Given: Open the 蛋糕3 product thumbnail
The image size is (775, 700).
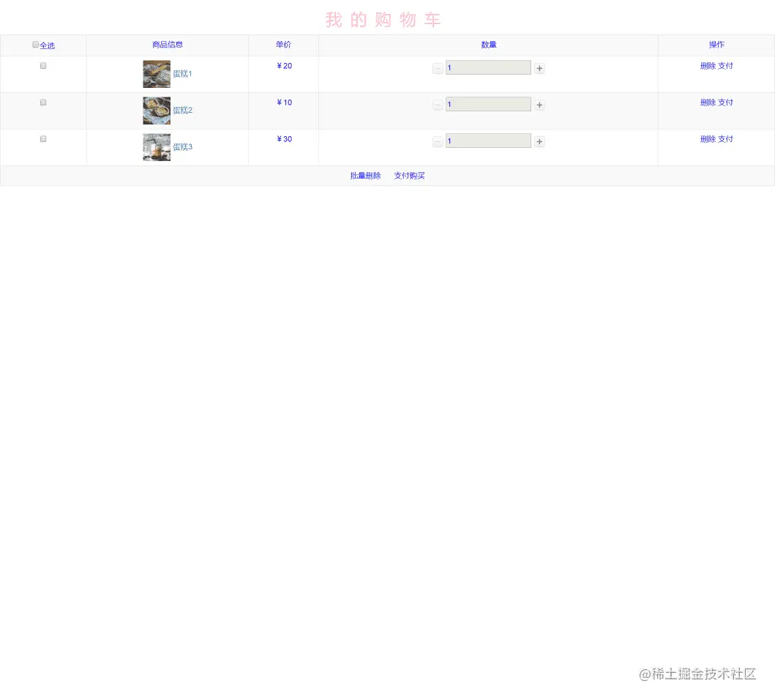Looking at the screenshot, I should tap(157, 147).
